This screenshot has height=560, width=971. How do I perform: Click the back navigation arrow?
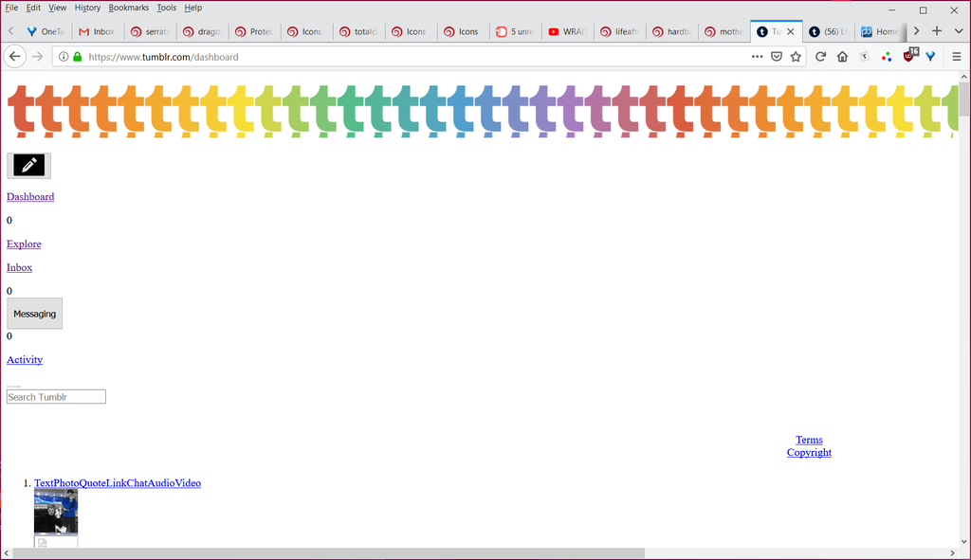[15, 56]
